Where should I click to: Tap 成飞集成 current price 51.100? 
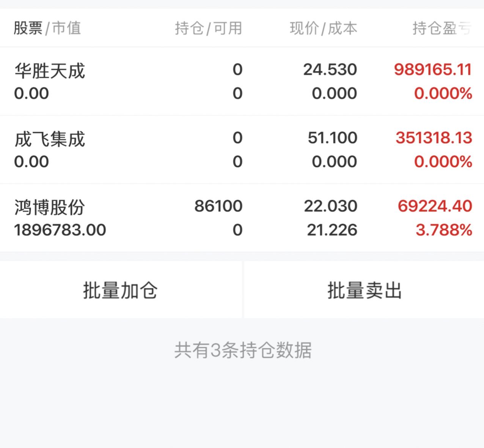332,138
